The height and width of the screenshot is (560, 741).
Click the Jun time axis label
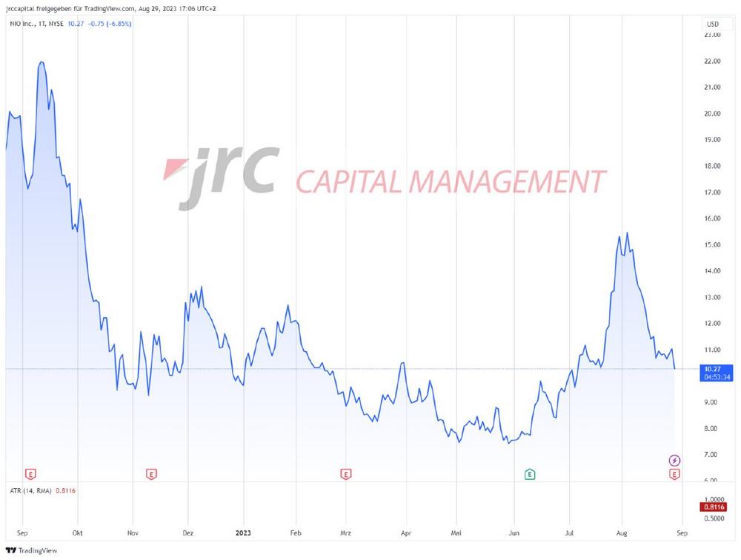tap(514, 533)
